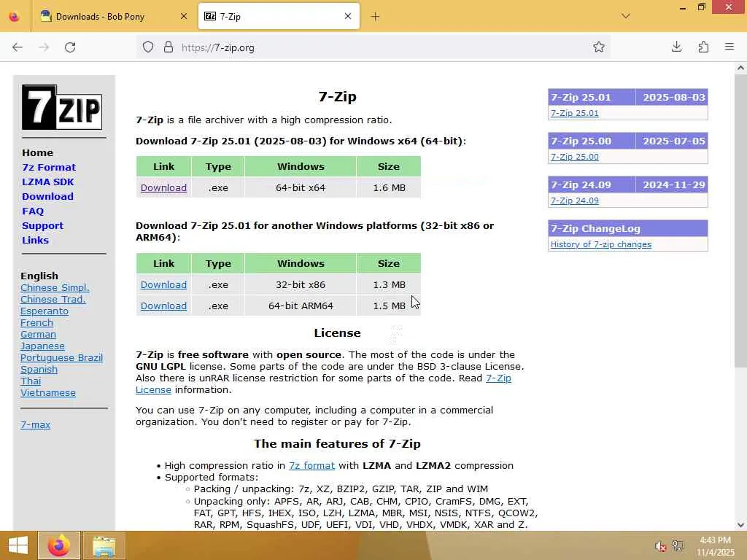Open the 7-Zip 25.01 news link
747x560 pixels.
click(x=575, y=113)
